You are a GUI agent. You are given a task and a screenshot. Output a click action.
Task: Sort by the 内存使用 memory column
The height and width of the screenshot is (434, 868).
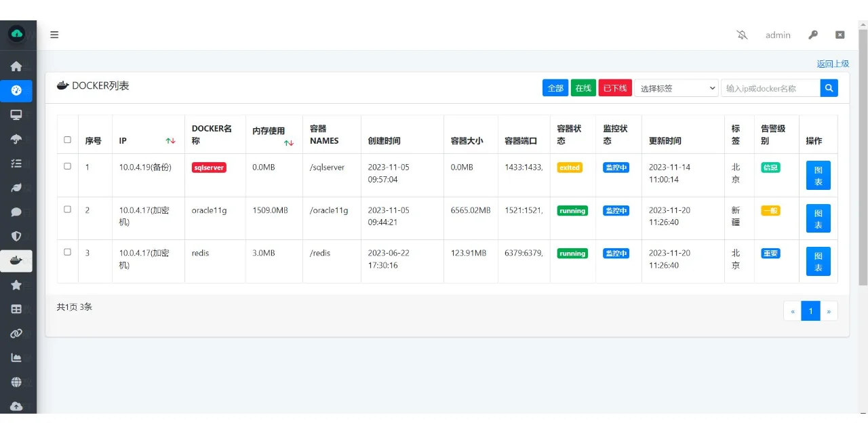pyautogui.click(x=288, y=142)
